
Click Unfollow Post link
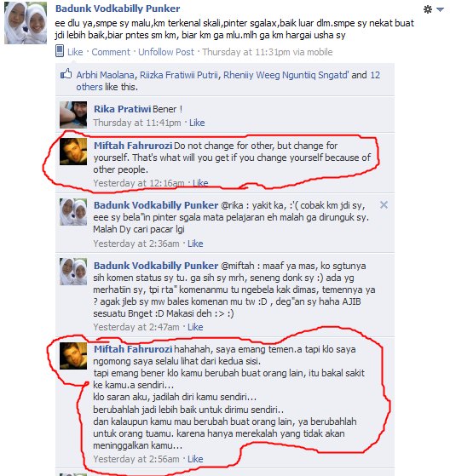tap(166, 52)
